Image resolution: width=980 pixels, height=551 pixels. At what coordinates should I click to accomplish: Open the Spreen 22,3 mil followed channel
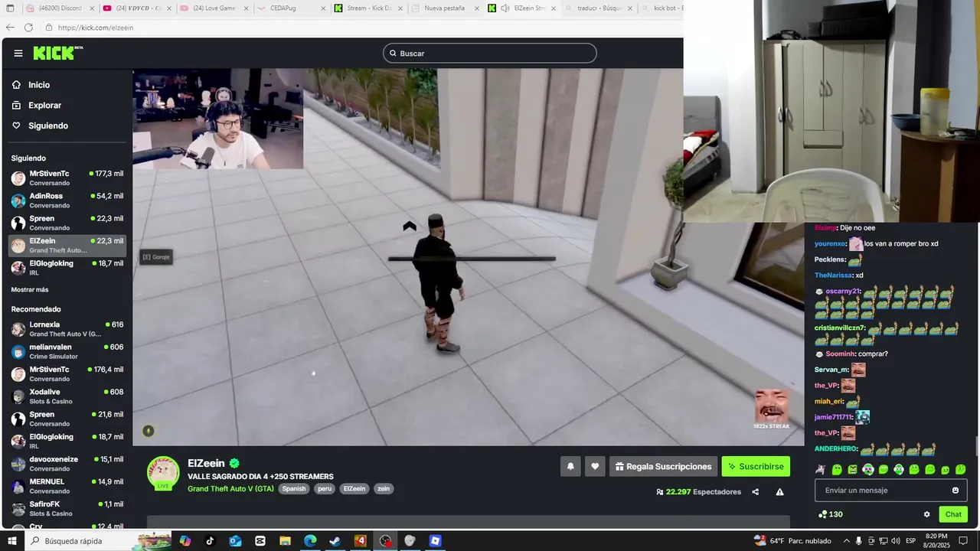pos(67,223)
